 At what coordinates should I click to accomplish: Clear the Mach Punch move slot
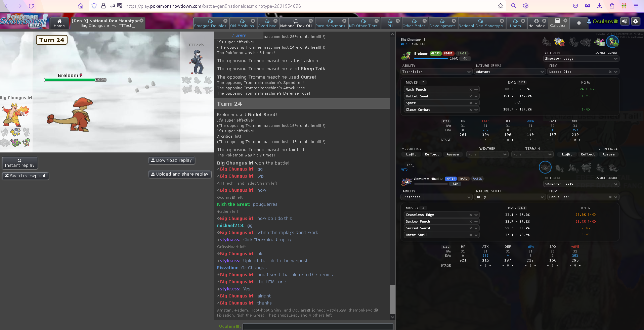(470, 90)
